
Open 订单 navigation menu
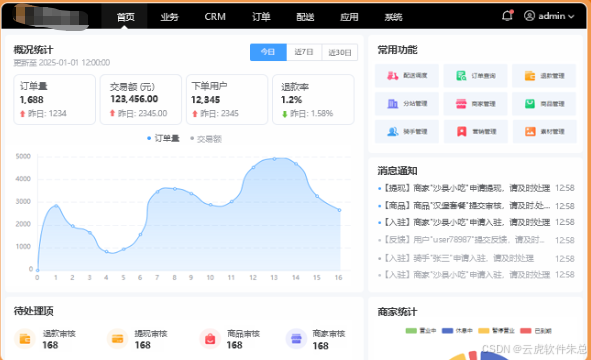point(261,17)
